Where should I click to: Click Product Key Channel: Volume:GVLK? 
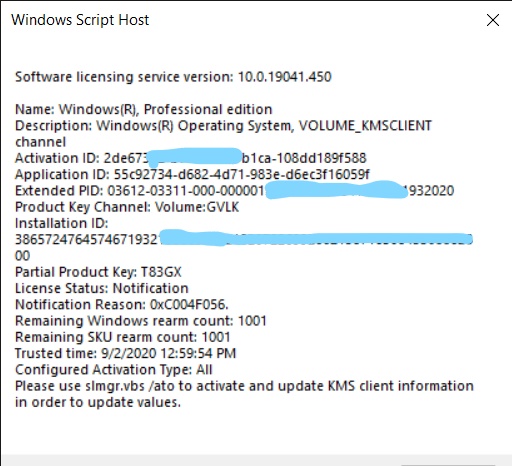127,207
